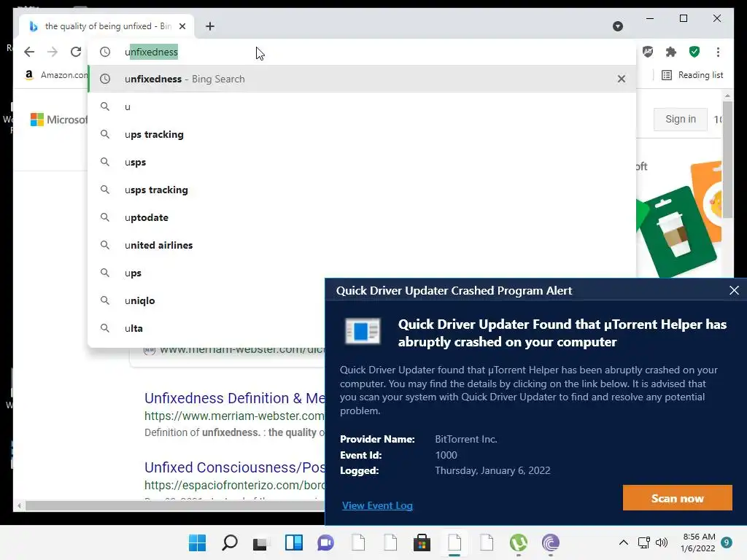The width and height of the screenshot is (747, 560).
Task: Open the Amazon.com bookmark
Action: click(x=56, y=75)
